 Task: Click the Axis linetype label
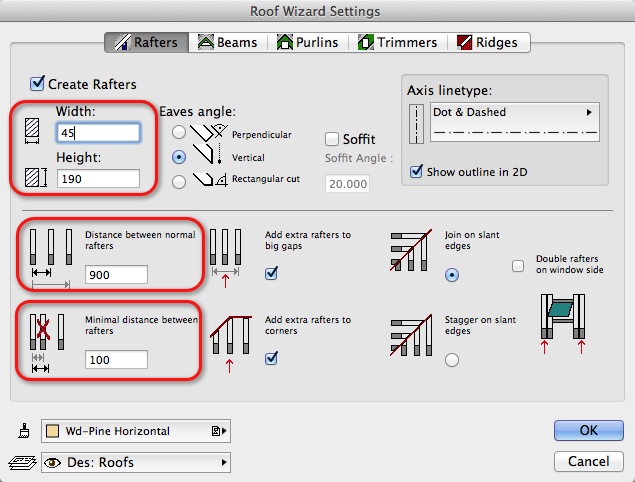click(x=449, y=90)
